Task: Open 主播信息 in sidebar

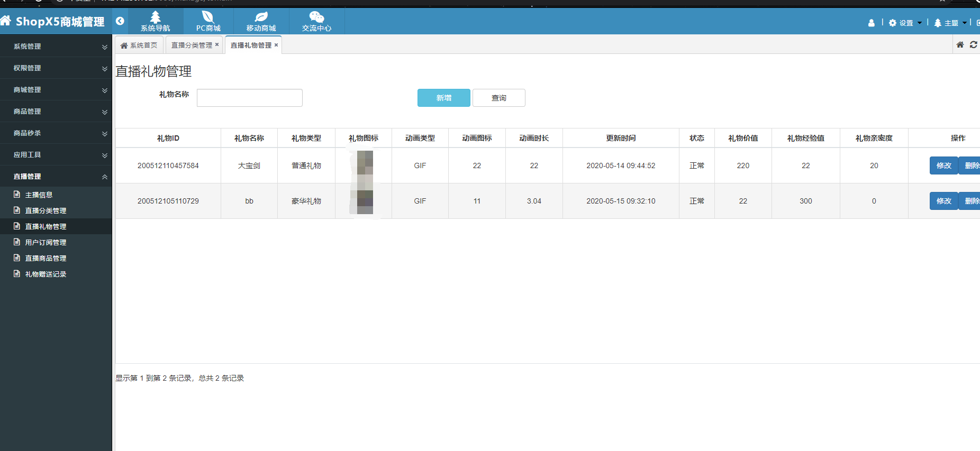Action: pos(56,195)
